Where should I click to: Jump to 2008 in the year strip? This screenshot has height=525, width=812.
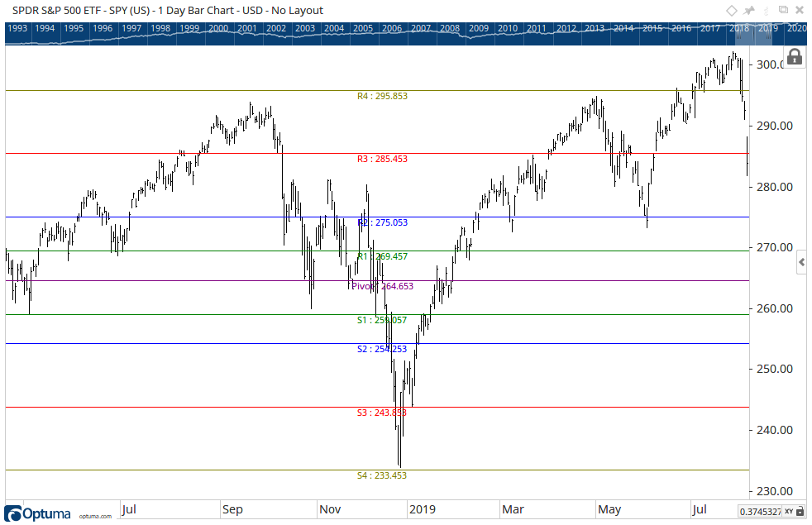[450, 28]
